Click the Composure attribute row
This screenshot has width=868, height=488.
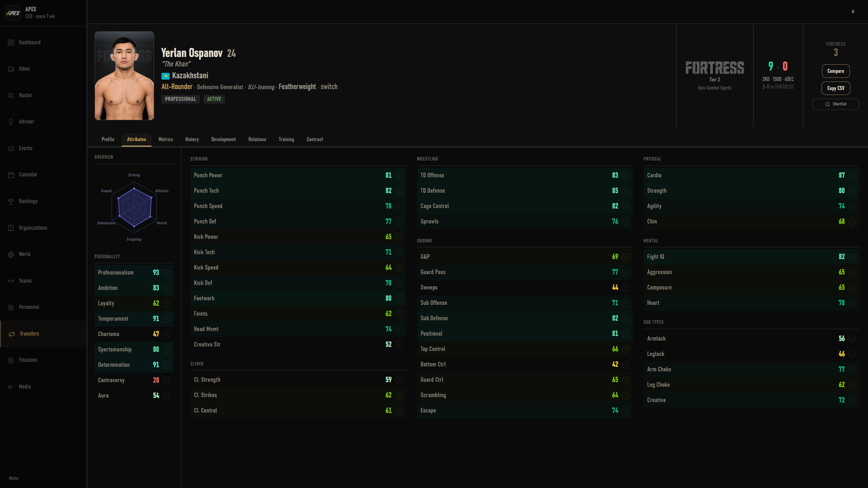coord(751,287)
